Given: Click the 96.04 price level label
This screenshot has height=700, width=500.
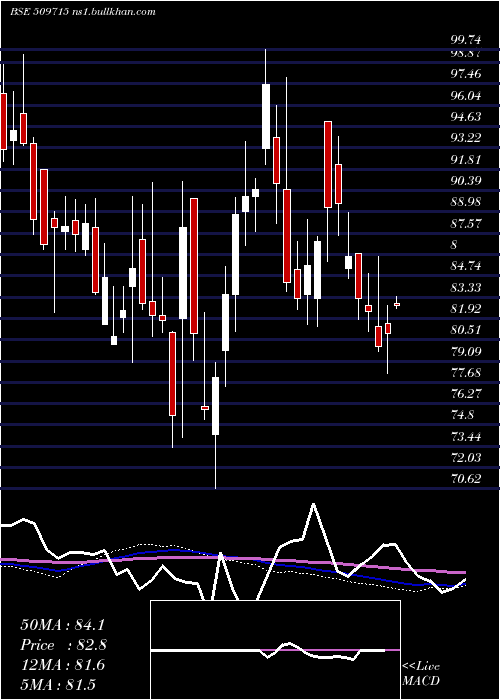Looking at the screenshot, I should click(x=466, y=96).
